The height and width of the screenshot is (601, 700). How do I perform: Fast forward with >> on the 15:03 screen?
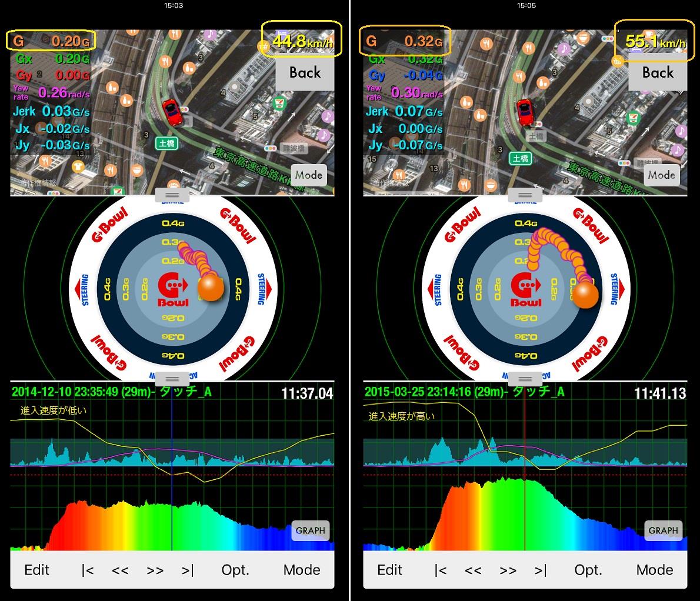pyautogui.click(x=155, y=570)
